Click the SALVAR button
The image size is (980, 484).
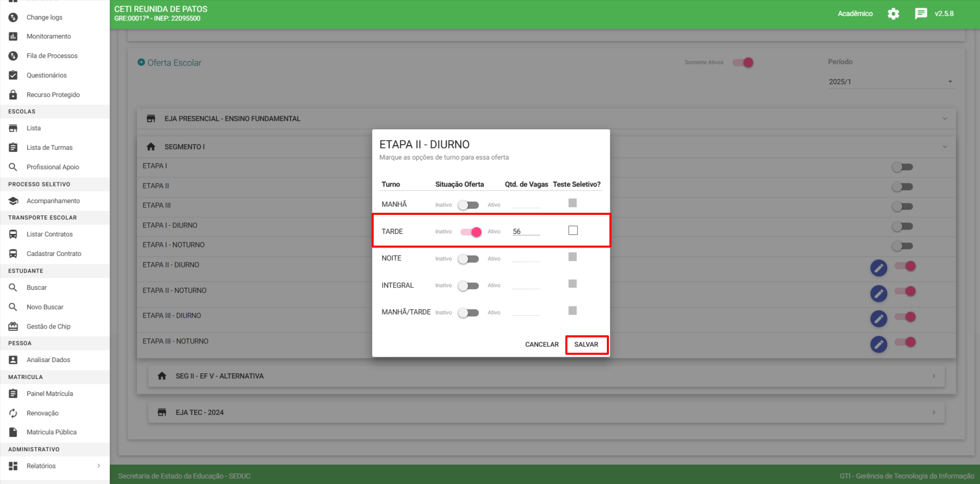click(586, 345)
